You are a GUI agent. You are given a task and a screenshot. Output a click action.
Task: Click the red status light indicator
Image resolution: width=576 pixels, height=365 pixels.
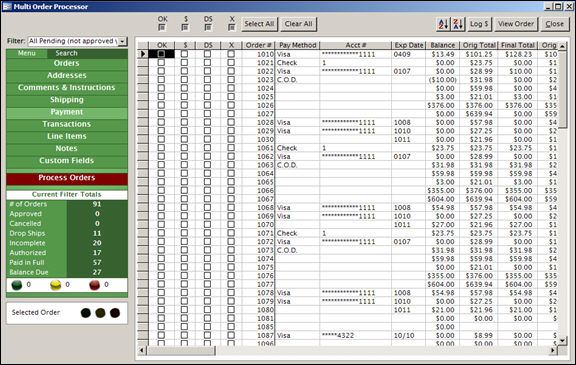[94, 285]
